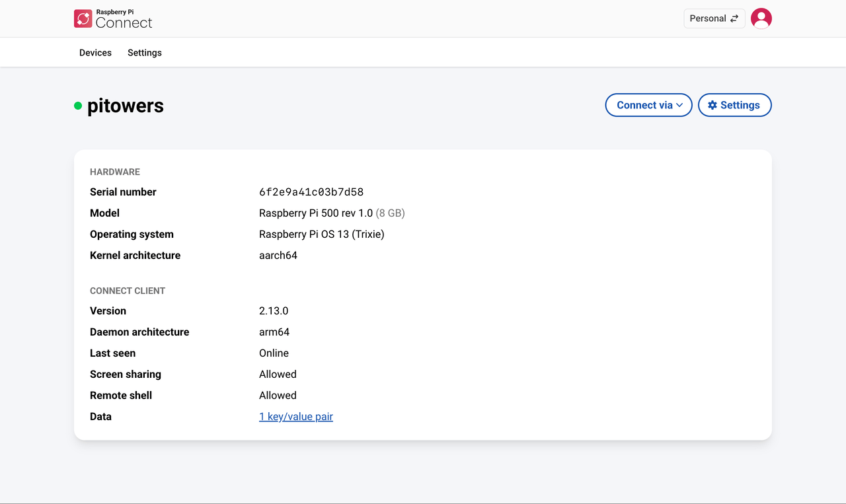Viewport: 846px width, 504px height.
Task: Open the Devices tab
Action: pos(95,53)
